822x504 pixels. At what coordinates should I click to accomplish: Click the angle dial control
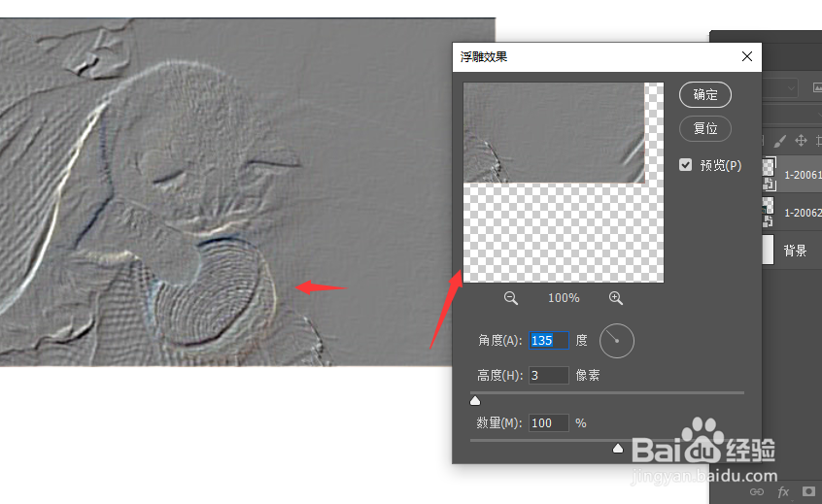tap(616, 341)
